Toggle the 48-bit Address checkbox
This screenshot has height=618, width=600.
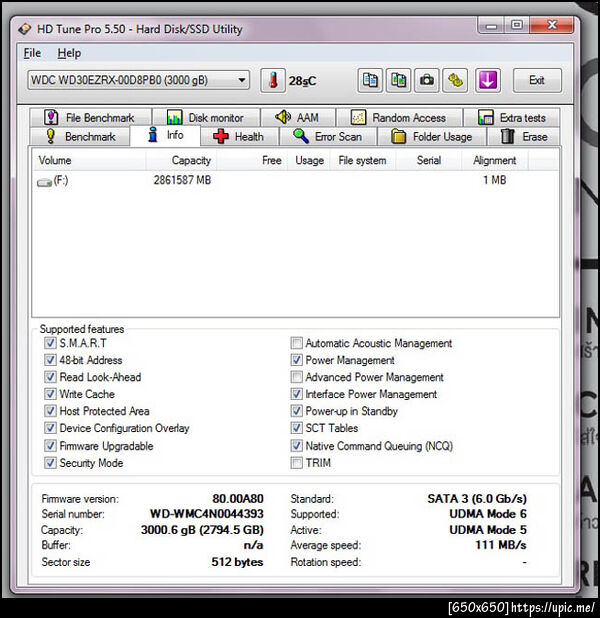[x=50, y=360]
